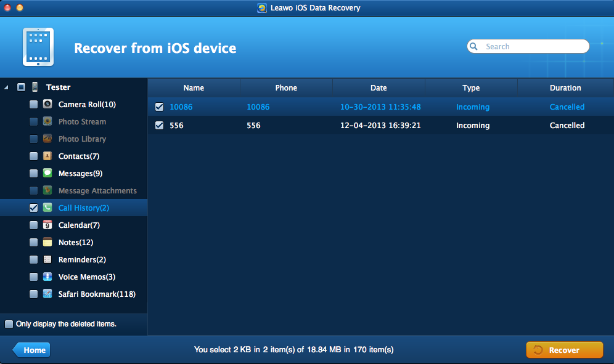The width and height of the screenshot is (614, 364).
Task: Open the Reminders(2) category
Action: [x=82, y=259]
